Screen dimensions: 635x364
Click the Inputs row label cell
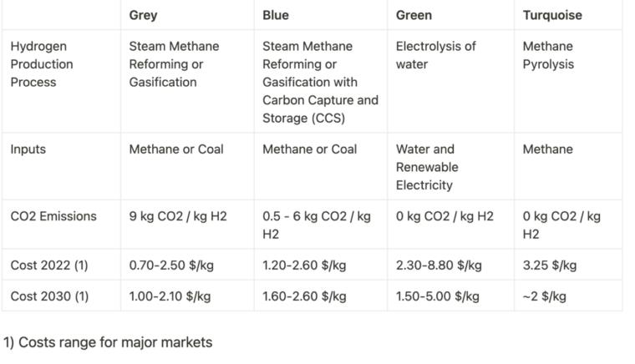tap(28, 149)
